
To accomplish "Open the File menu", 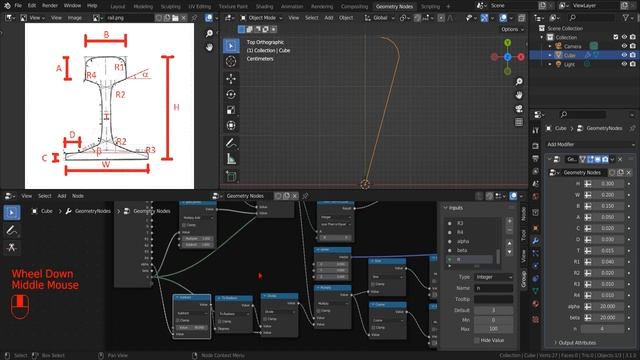I will pos(18,6).
